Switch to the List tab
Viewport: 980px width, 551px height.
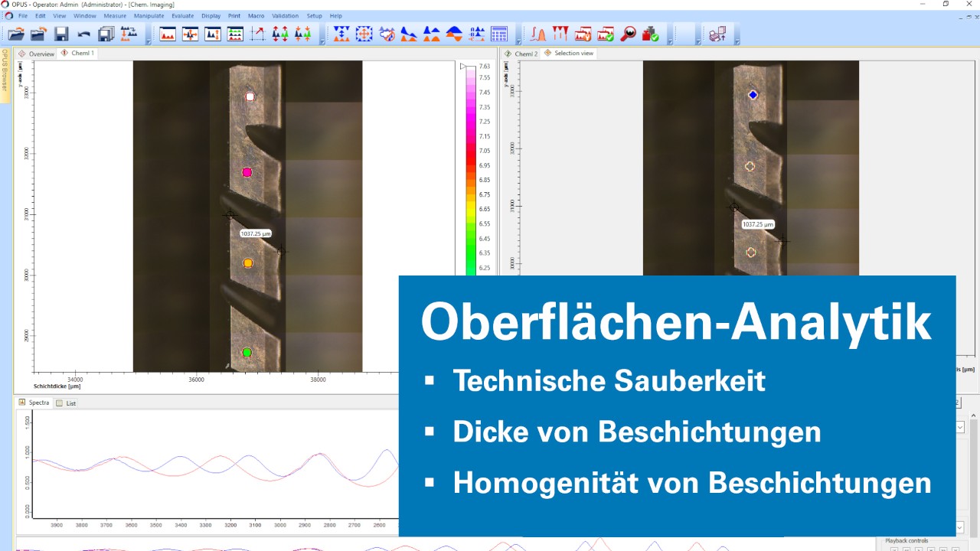[x=67, y=403]
